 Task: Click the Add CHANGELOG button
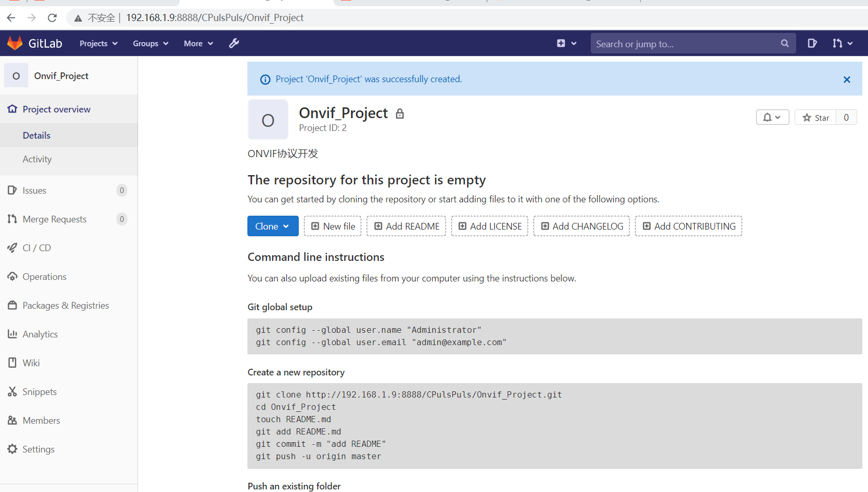pos(582,226)
